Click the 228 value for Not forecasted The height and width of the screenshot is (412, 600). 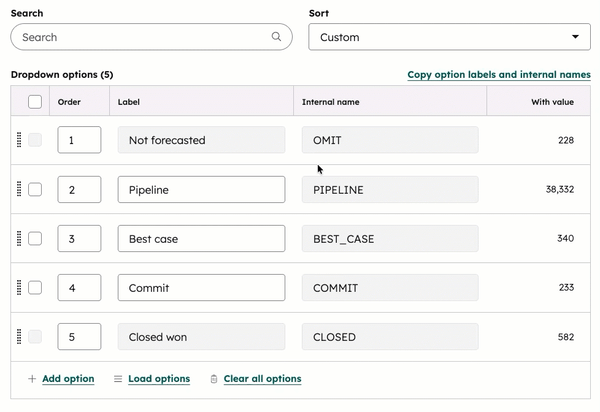566,140
